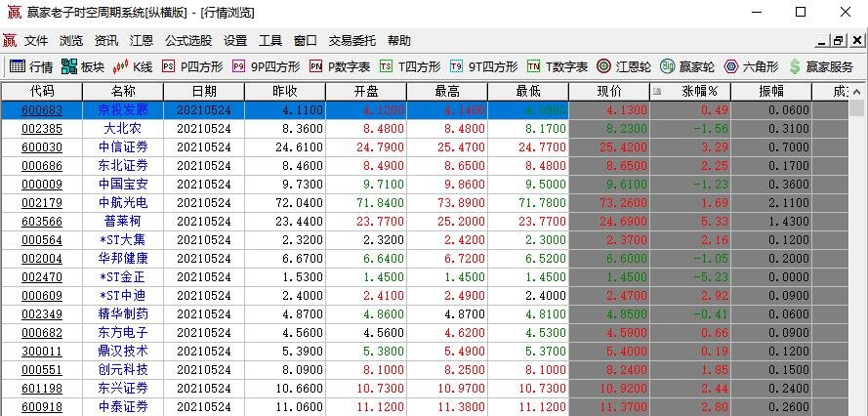Open stock code link 002385

point(42,129)
